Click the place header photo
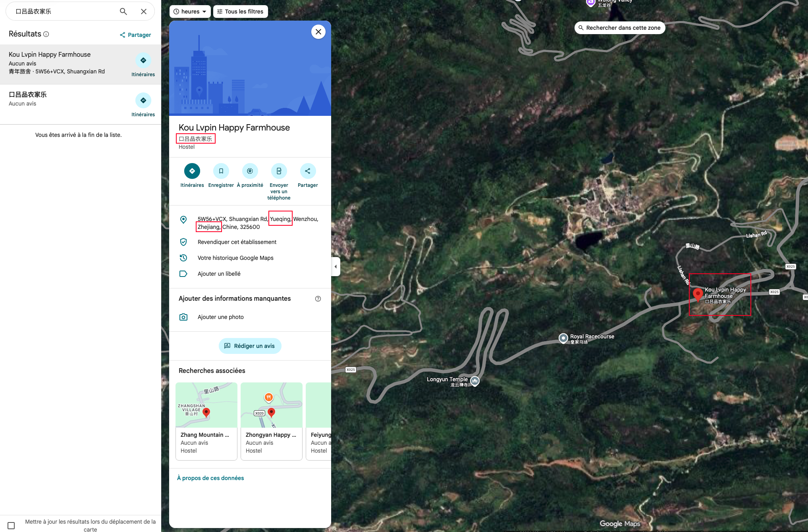The height and width of the screenshot is (532, 808). [250, 68]
